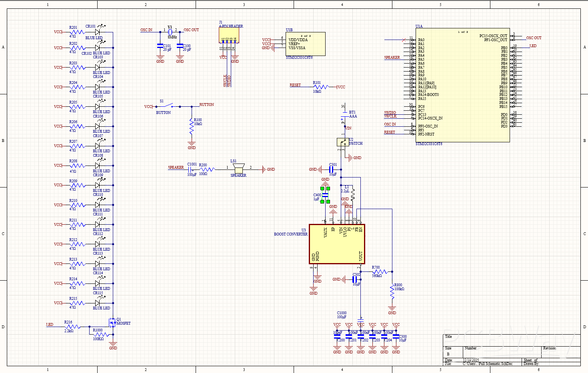This screenshot has width=588, height=373.
Task: Select the J2 slide switch symbol
Action: [343, 142]
